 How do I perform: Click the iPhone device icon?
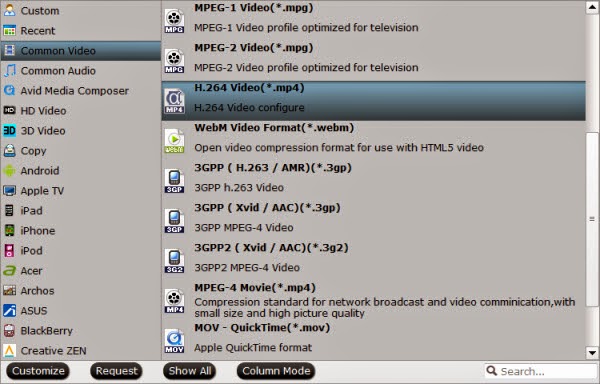(x=10, y=230)
